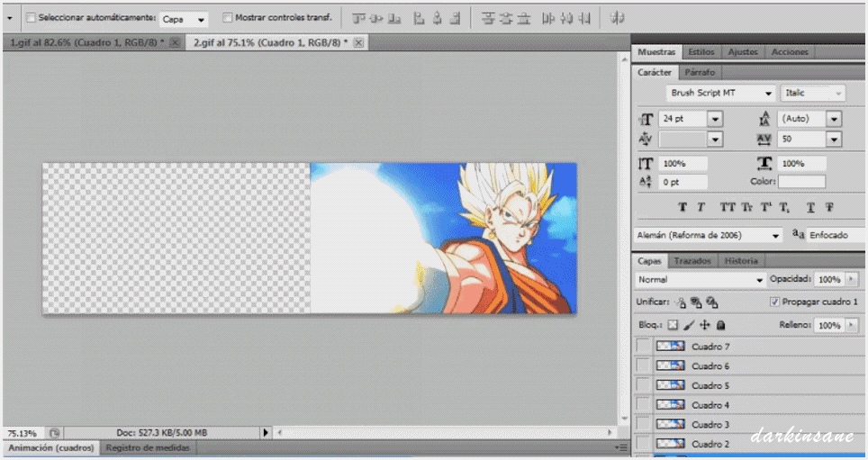Distribute right edges icon
The image size is (868, 460).
(584, 18)
